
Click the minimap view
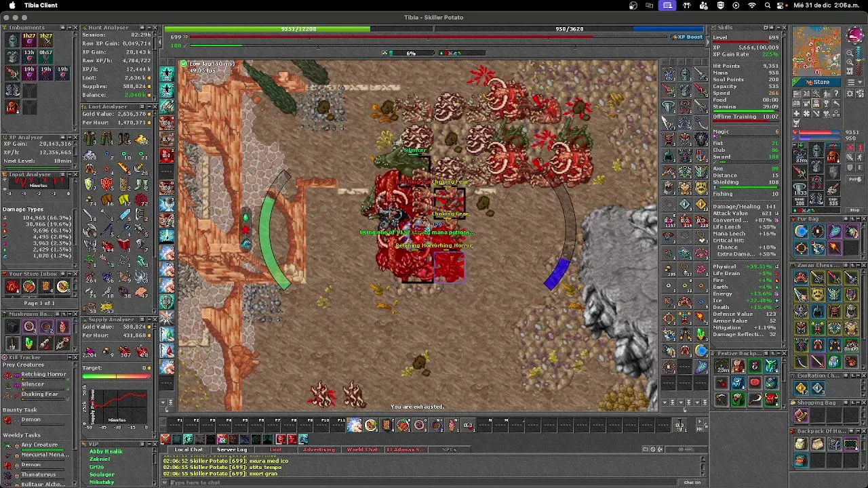817,52
